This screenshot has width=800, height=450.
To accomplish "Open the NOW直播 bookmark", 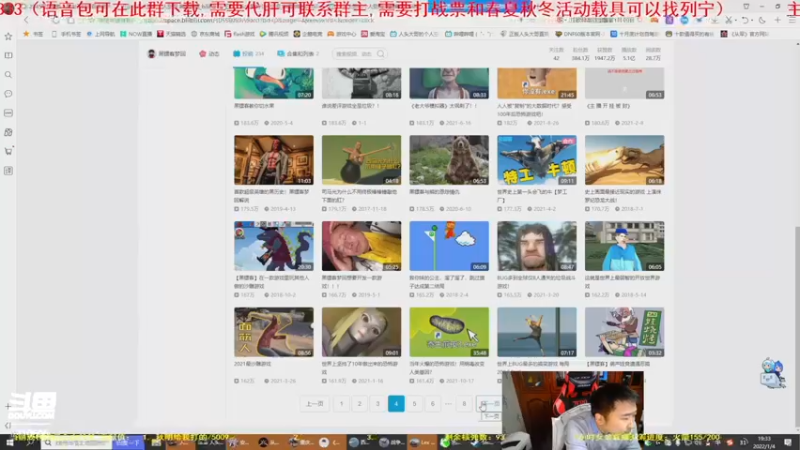I will 136,34.
